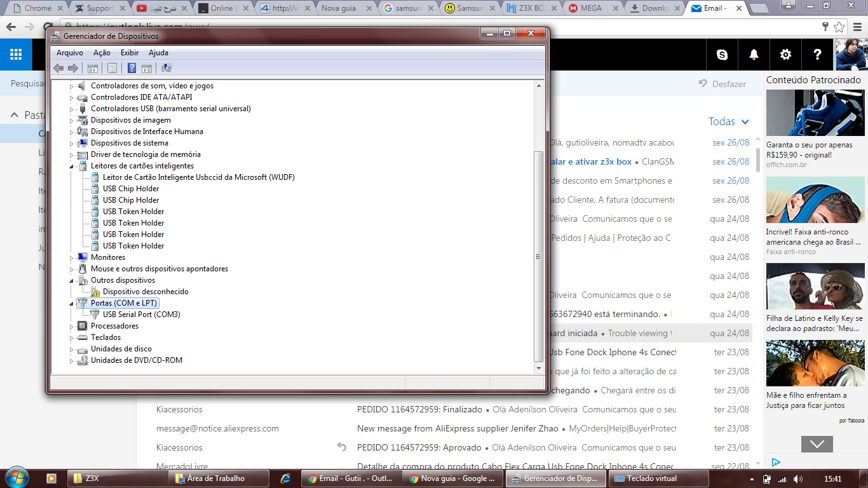Image resolution: width=868 pixels, height=488 pixels.
Task: Click the Mouse e outros dispositivos icon
Action: [x=82, y=269]
